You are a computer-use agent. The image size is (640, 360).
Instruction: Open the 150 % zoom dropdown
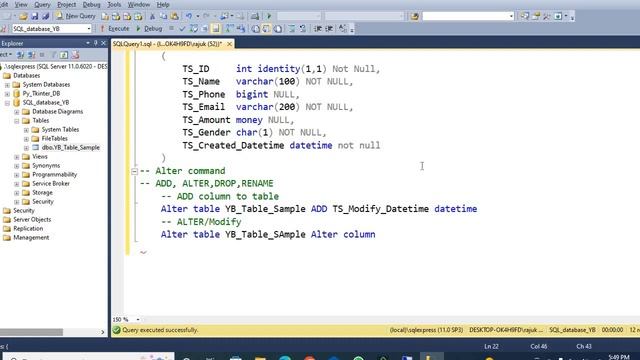(138, 320)
